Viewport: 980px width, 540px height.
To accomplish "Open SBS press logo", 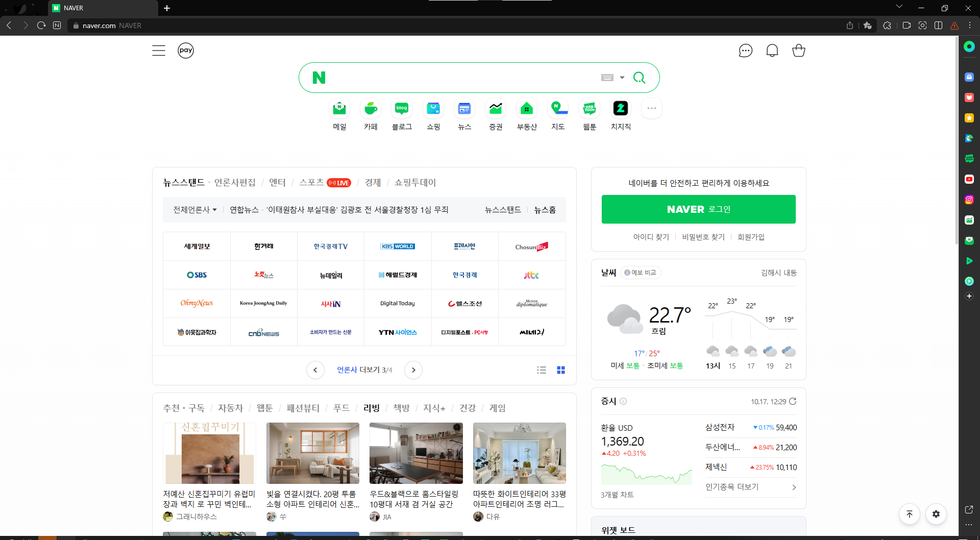I will pyautogui.click(x=197, y=275).
